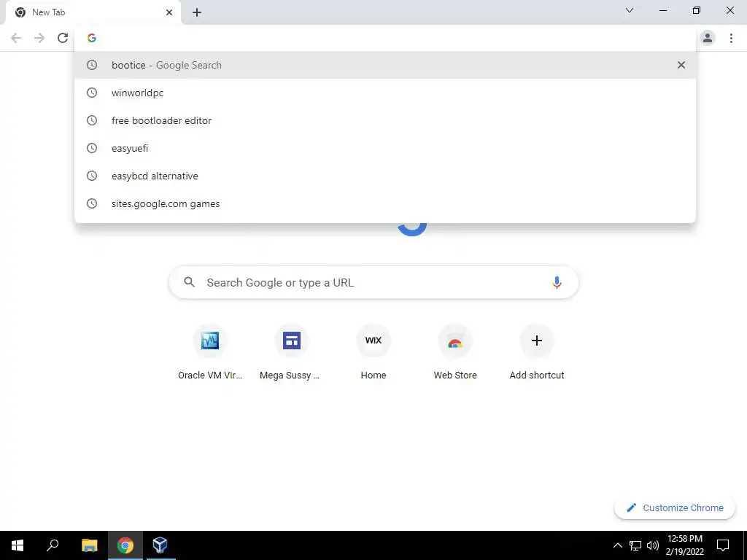The height and width of the screenshot is (560, 747).
Task: Open the notification center icon
Action: [723, 545]
